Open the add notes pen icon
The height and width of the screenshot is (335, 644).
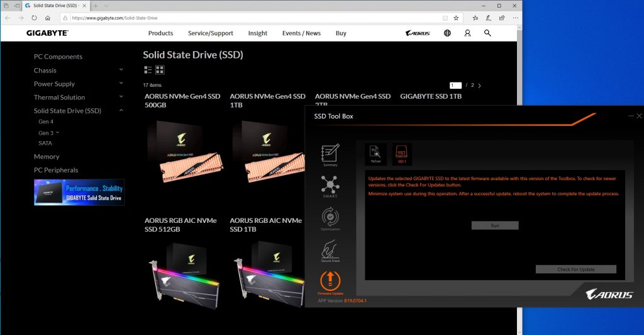pos(488,18)
